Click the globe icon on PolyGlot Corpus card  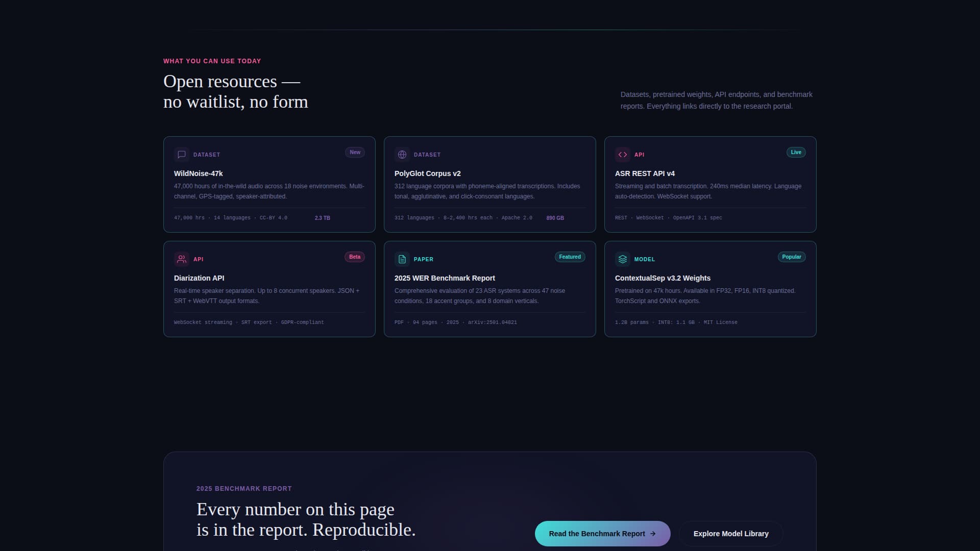(x=402, y=155)
